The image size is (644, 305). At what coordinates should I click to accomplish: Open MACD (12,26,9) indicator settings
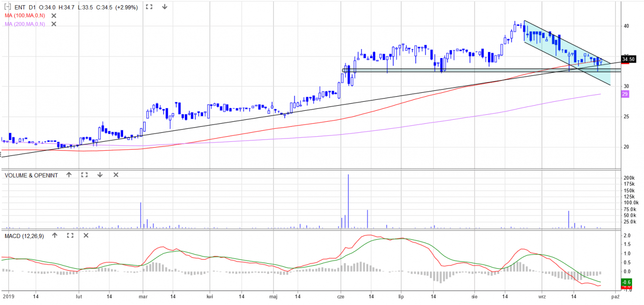pos(24,236)
